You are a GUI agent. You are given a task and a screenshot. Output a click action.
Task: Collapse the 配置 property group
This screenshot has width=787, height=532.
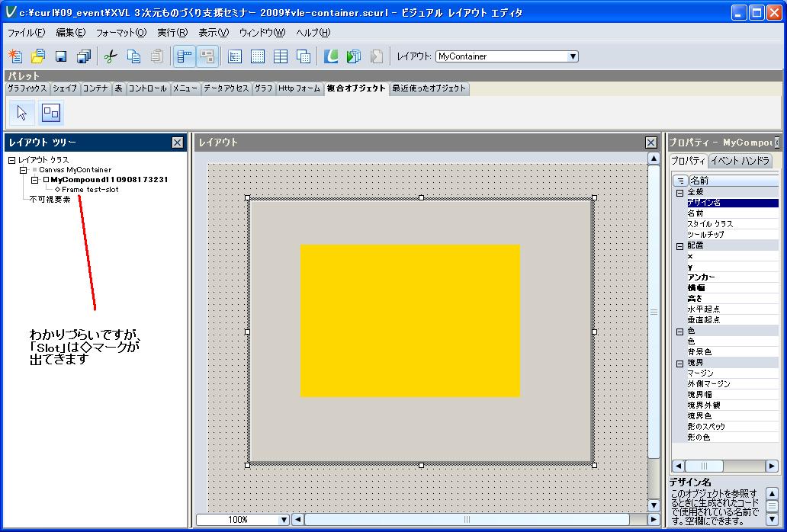[679, 246]
